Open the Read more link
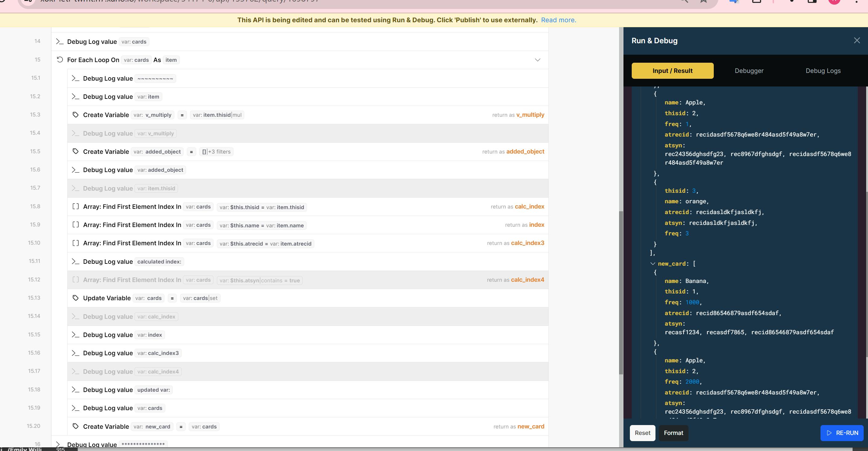This screenshot has height=451, width=868. 558,20
